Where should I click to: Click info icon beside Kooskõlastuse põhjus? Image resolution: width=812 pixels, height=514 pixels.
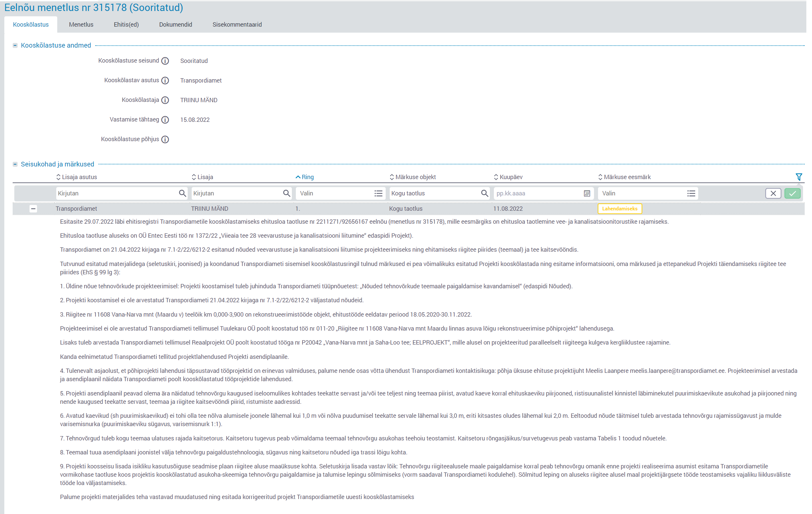coord(165,139)
